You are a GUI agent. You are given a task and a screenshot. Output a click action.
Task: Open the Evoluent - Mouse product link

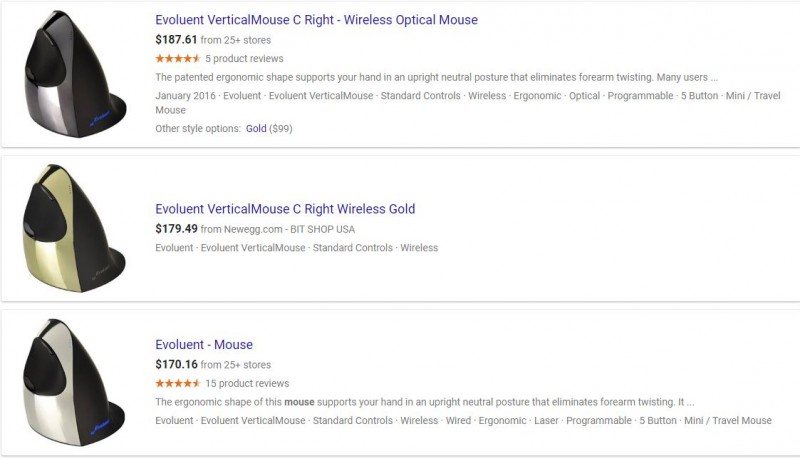pyautogui.click(x=204, y=345)
